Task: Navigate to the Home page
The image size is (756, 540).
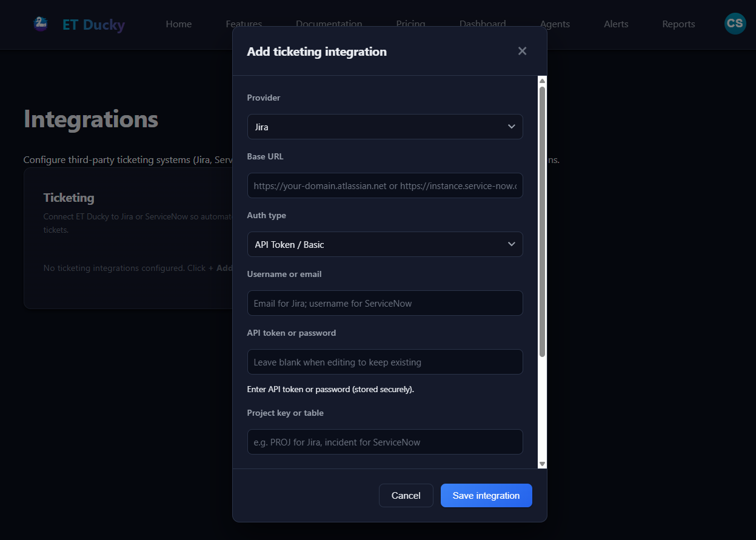Action: [178, 24]
